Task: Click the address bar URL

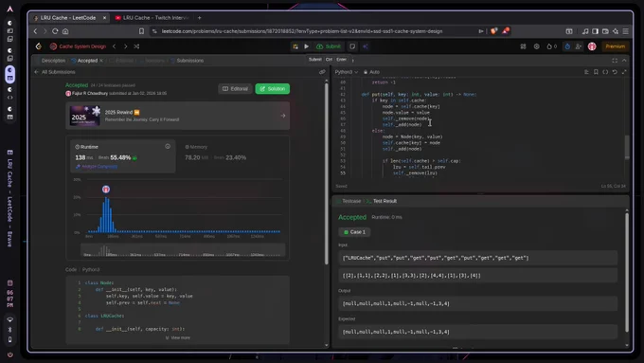Action: [301, 31]
